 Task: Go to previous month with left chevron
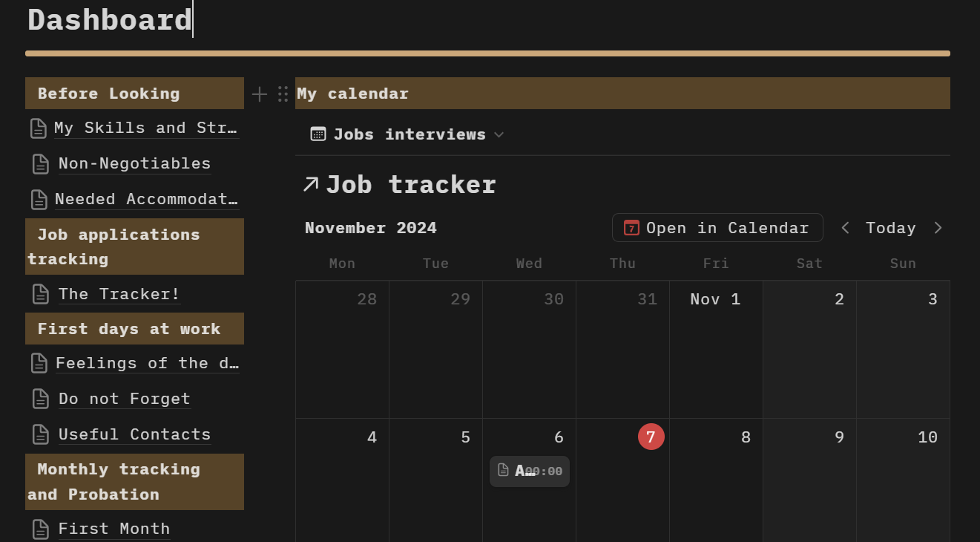click(845, 228)
